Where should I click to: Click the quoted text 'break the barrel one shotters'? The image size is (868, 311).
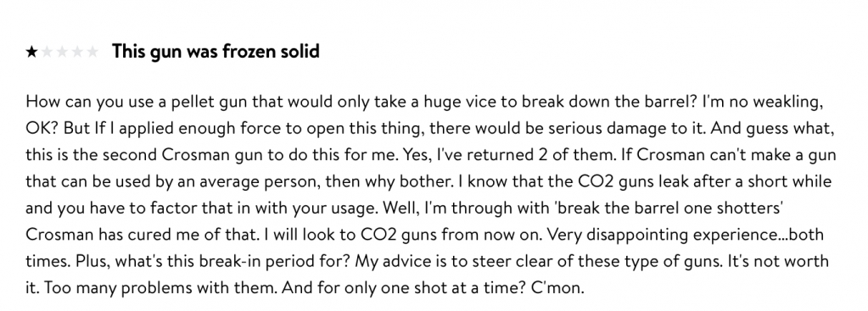(667, 208)
